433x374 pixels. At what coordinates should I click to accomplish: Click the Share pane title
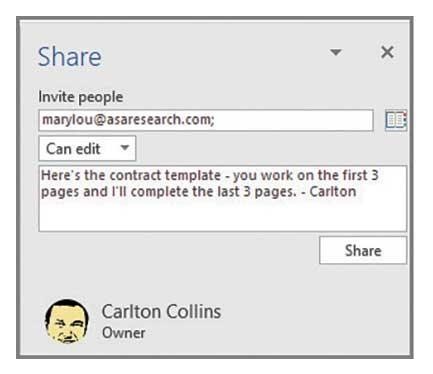tap(70, 57)
